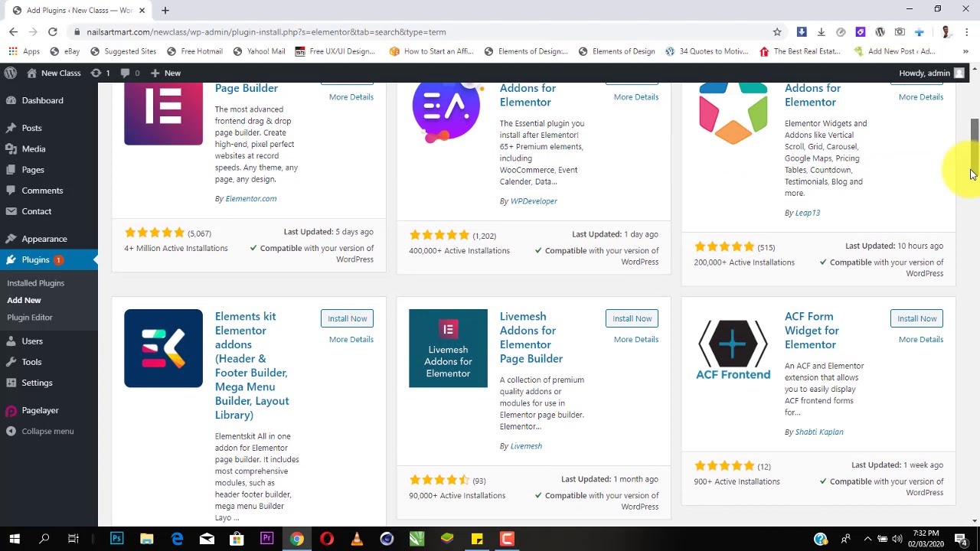Image resolution: width=980 pixels, height=551 pixels.
Task: Open the Pagelayer menu item
Action: coord(40,410)
